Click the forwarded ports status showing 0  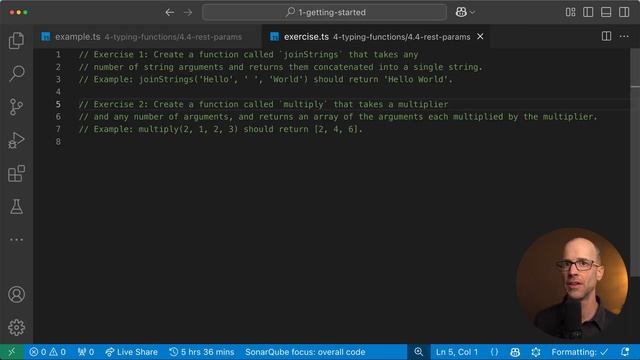pos(86,352)
